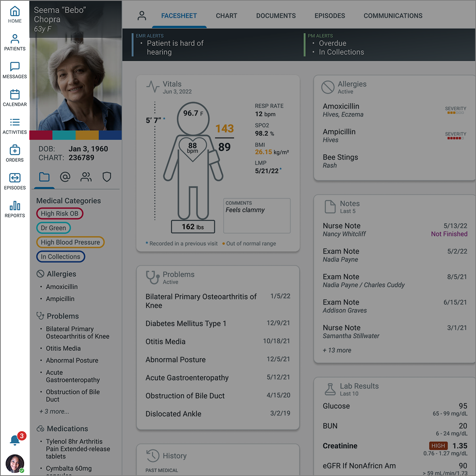Open the Calendar from sidebar
Viewport: 476px width, 476px height.
point(15,98)
